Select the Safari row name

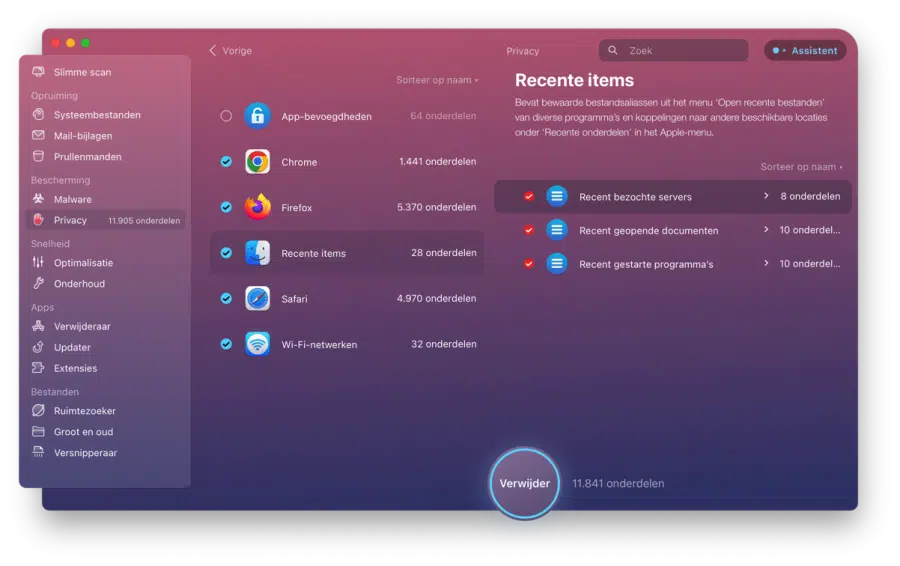(294, 298)
